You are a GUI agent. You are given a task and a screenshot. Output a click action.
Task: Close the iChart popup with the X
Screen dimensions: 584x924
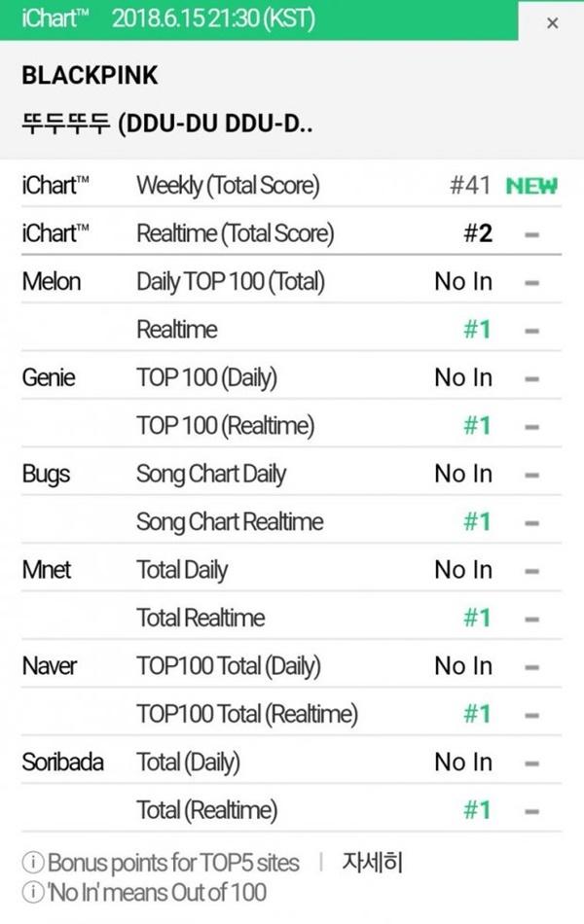552,22
